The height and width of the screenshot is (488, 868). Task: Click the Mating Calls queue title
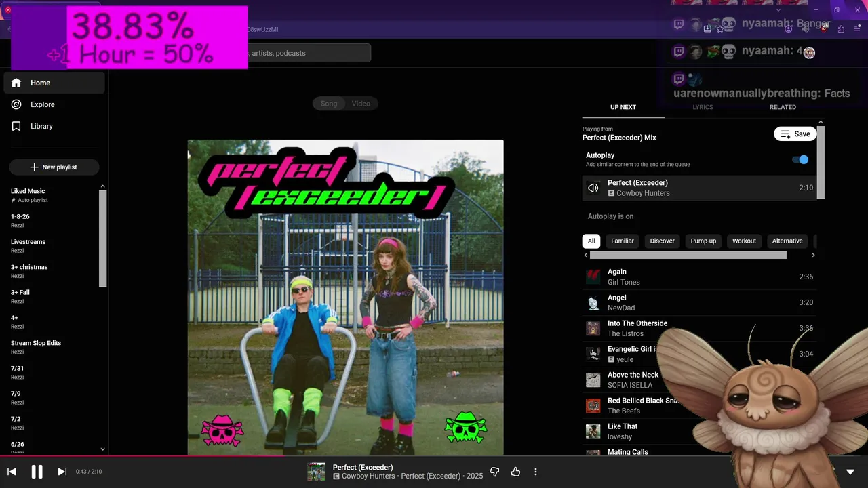click(628, 452)
